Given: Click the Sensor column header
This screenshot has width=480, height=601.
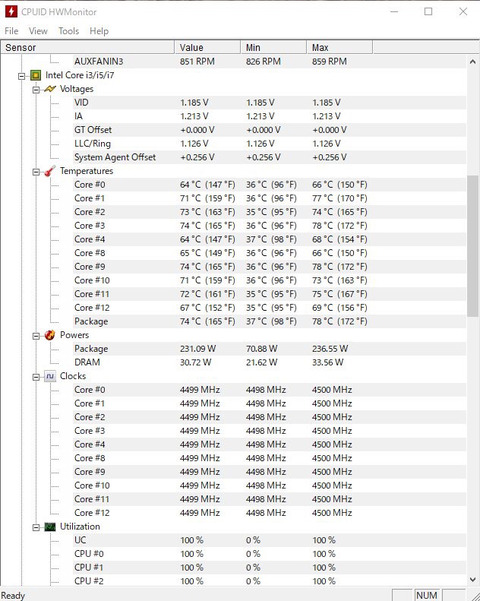Looking at the screenshot, I should (87, 48).
